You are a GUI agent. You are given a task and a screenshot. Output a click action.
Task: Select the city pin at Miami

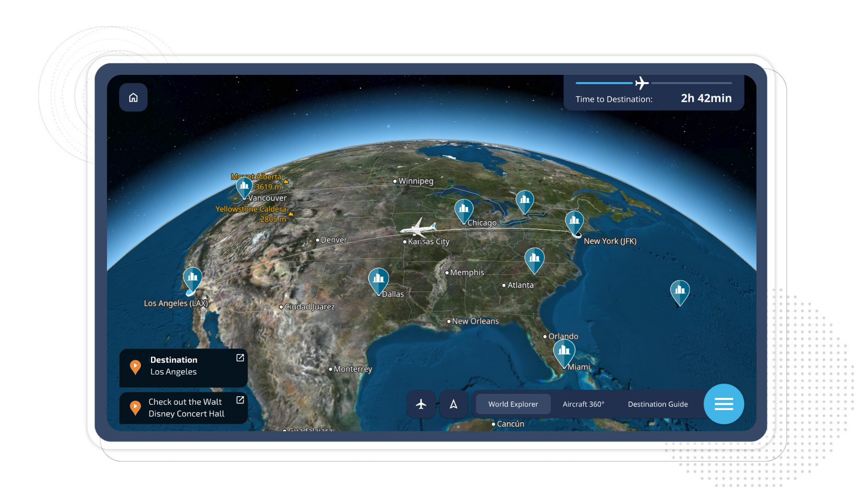[564, 354]
